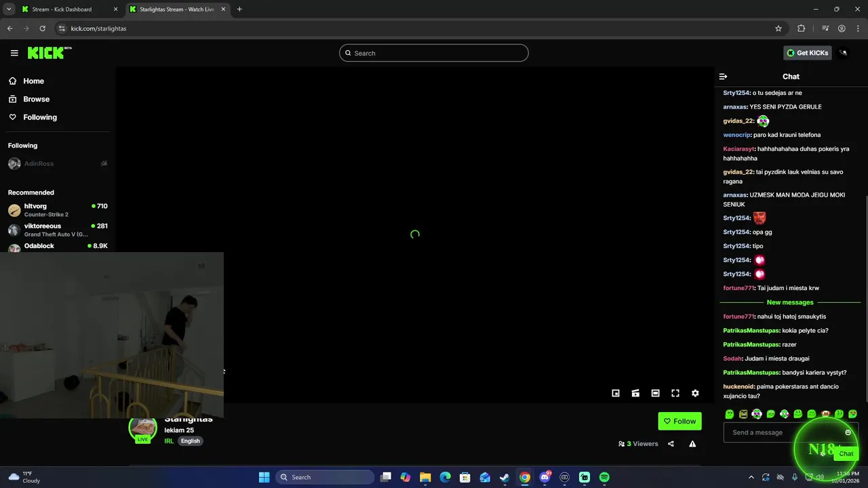Open File Explorer from the taskbar
The image size is (868, 488).
[425, 477]
